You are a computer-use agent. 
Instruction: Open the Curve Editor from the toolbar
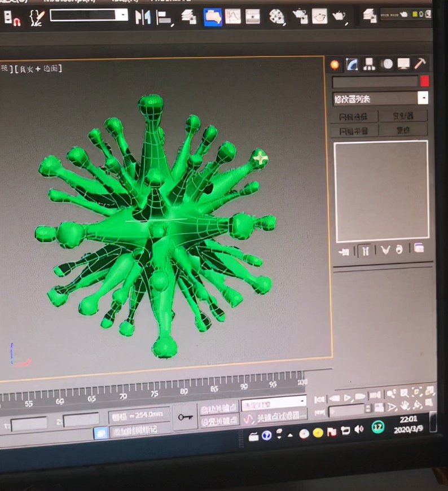coord(233,17)
